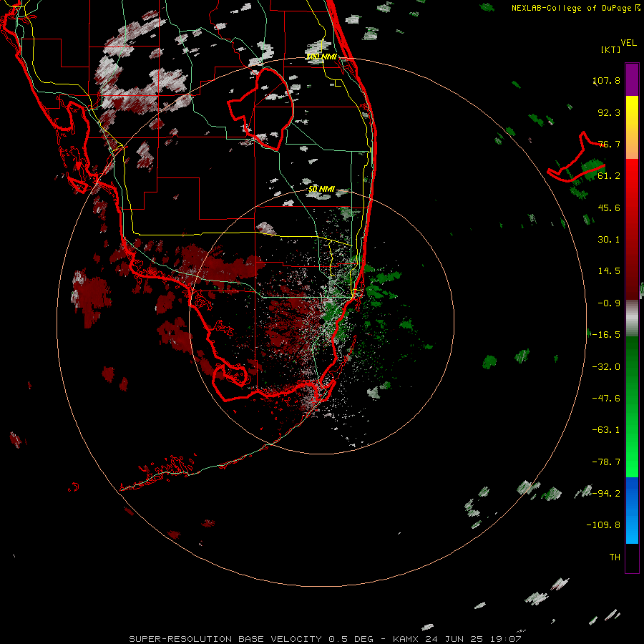Click the yellow segment of the velocity color bar
This screenshot has width=644, height=644.
point(632,113)
